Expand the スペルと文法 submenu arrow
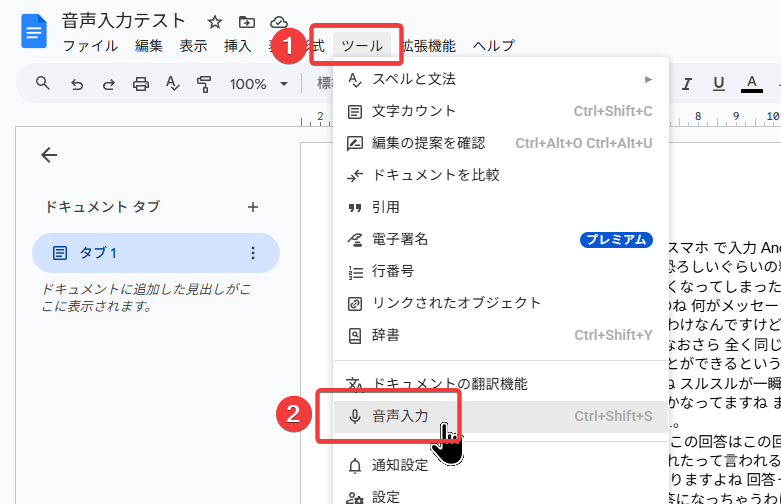Image resolution: width=781 pixels, height=504 pixels. pyautogui.click(x=648, y=79)
